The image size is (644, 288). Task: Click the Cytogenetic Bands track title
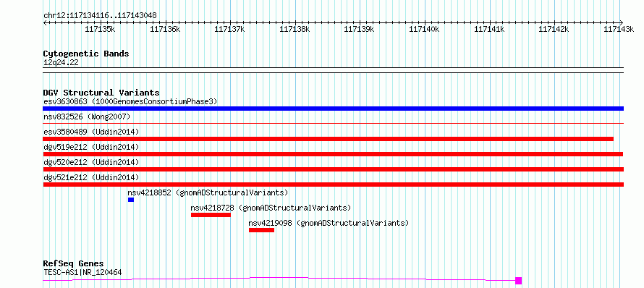(x=86, y=54)
